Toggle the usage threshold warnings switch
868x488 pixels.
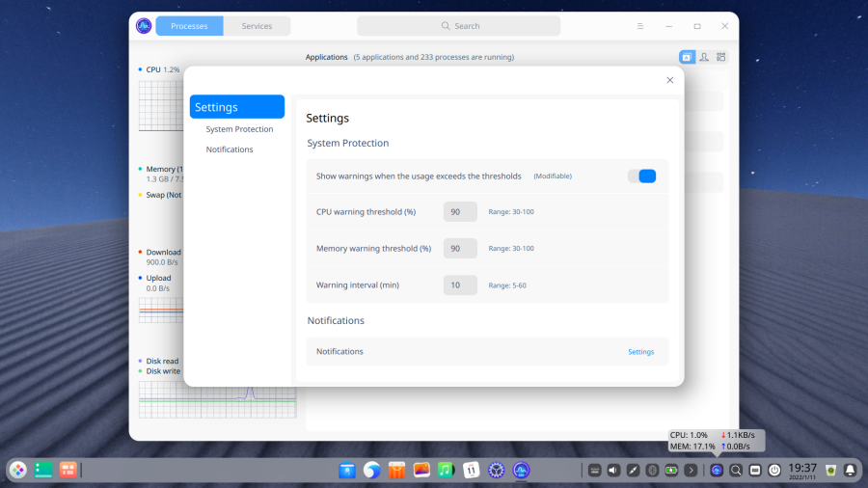coord(641,176)
